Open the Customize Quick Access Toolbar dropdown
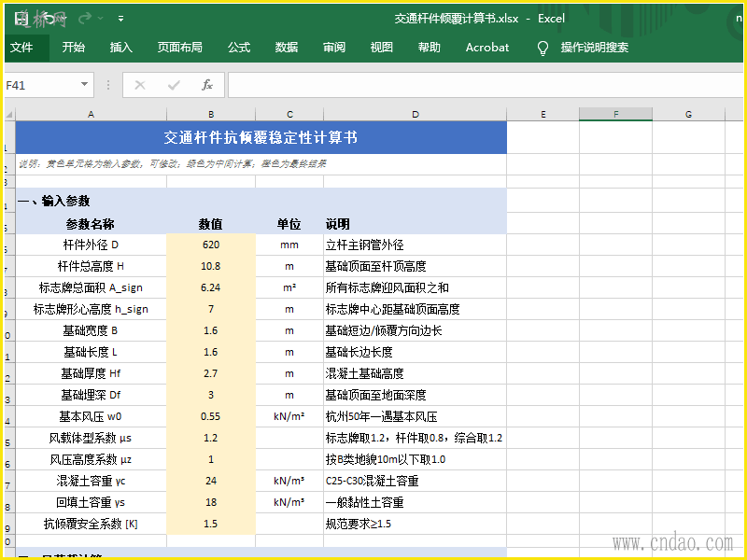Image resolution: width=747 pixels, height=560 pixels. pyautogui.click(x=121, y=19)
